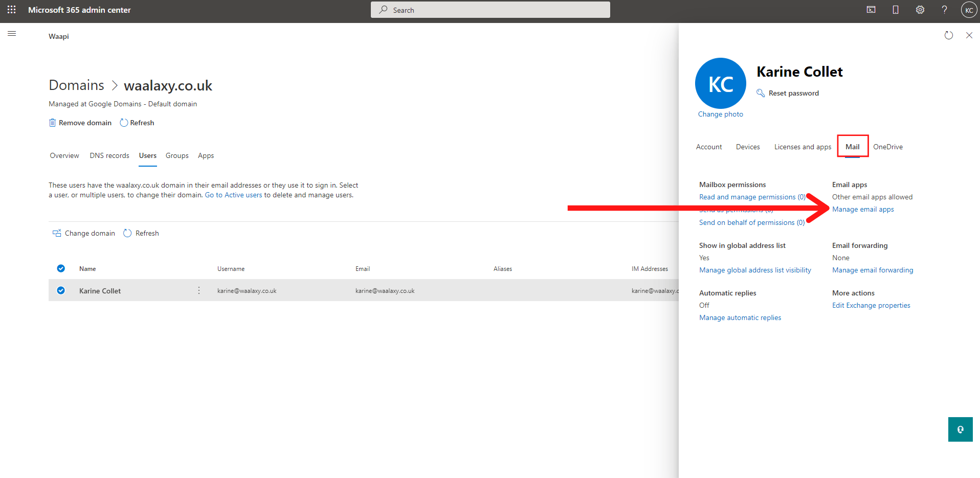Open the more actions dots for Karine Collet
The width and height of the screenshot is (980, 478).
coord(199,290)
